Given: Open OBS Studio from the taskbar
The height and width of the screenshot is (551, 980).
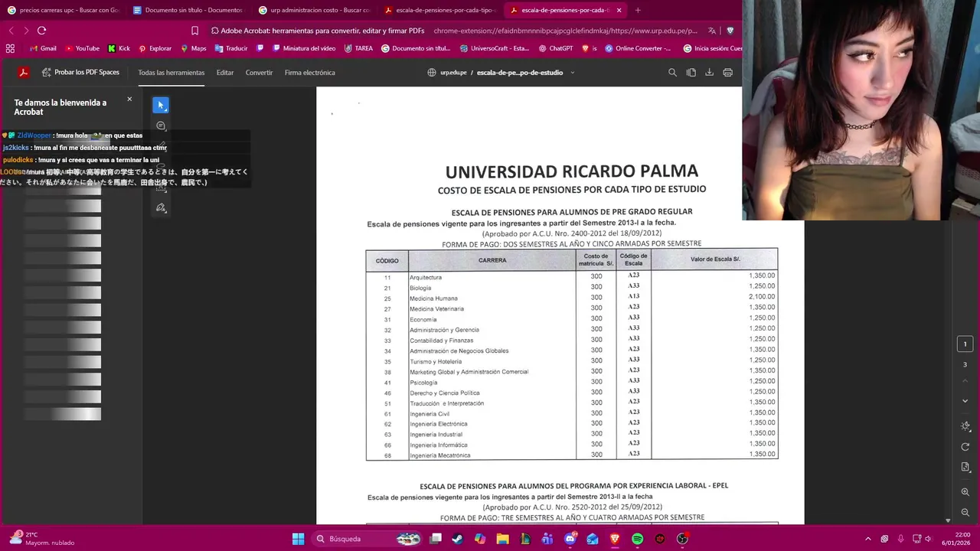Looking at the screenshot, I should (682, 539).
